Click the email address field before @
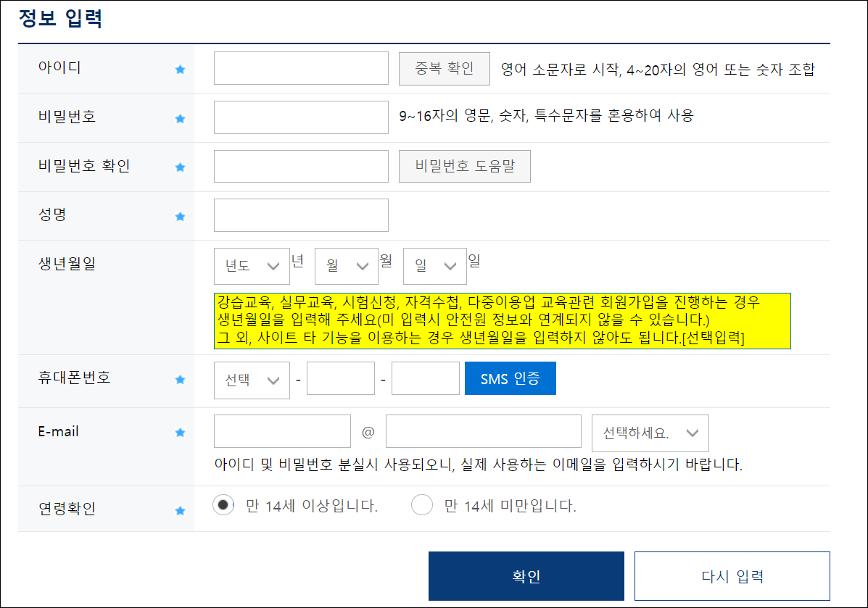Image resolution: width=868 pixels, height=608 pixels. [282, 430]
